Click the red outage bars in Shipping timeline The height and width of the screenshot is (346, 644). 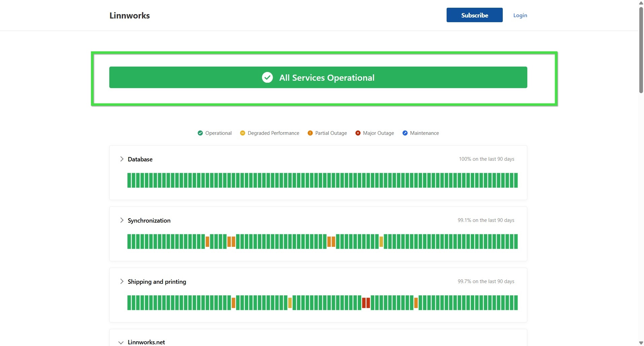click(366, 303)
